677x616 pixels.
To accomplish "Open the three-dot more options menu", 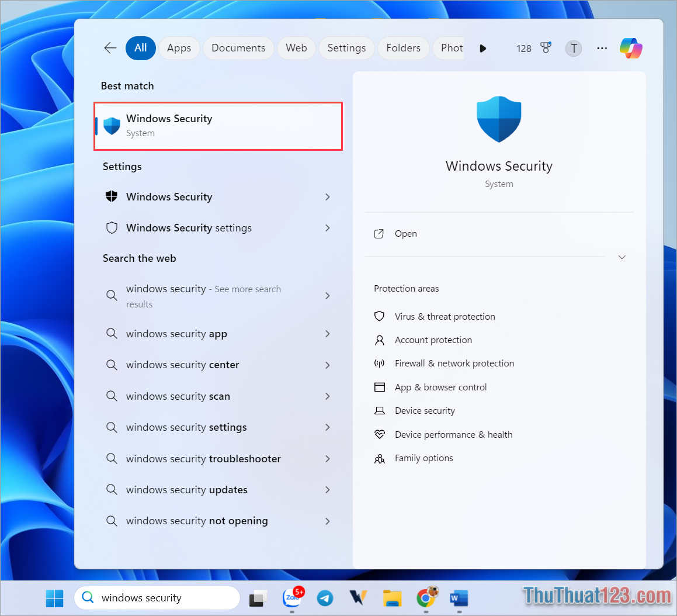I will tap(602, 48).
